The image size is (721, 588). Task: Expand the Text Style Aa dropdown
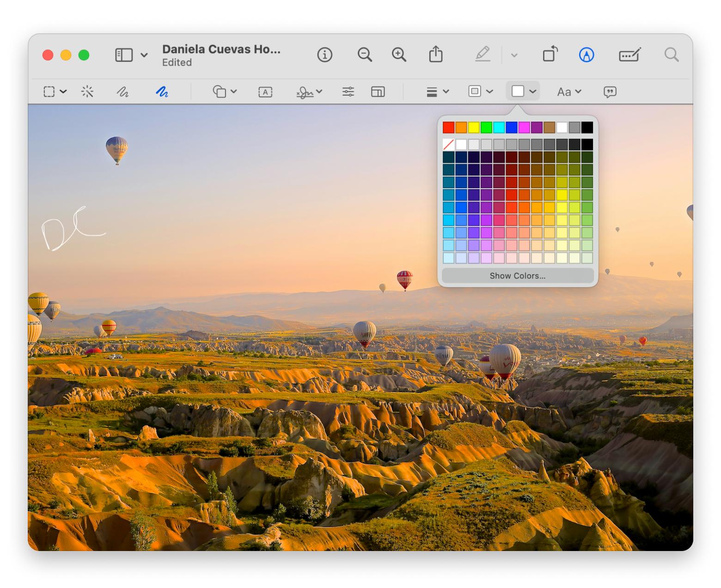coord(568,92)
